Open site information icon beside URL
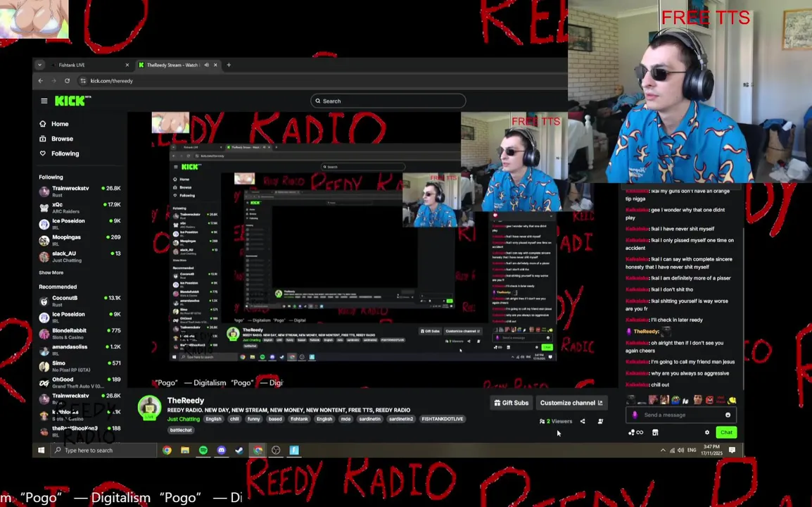Image resolution: width=812 pixels, height=507 pixels. tap(83, 81)
